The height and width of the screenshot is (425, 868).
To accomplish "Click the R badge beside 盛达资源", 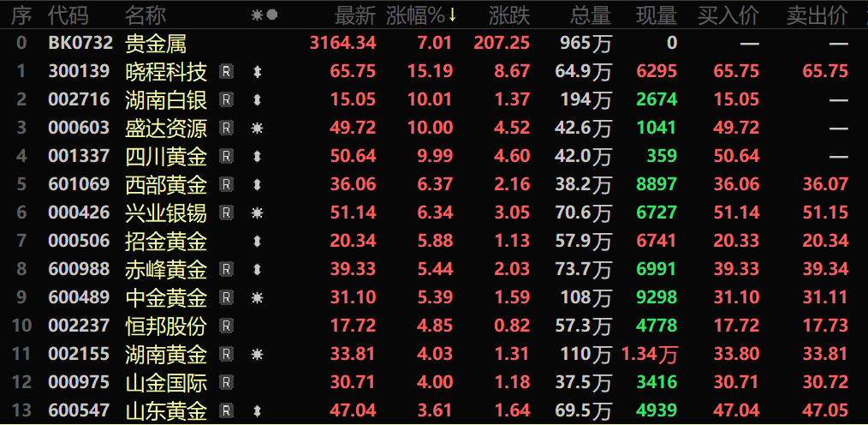I will (226, 128).
